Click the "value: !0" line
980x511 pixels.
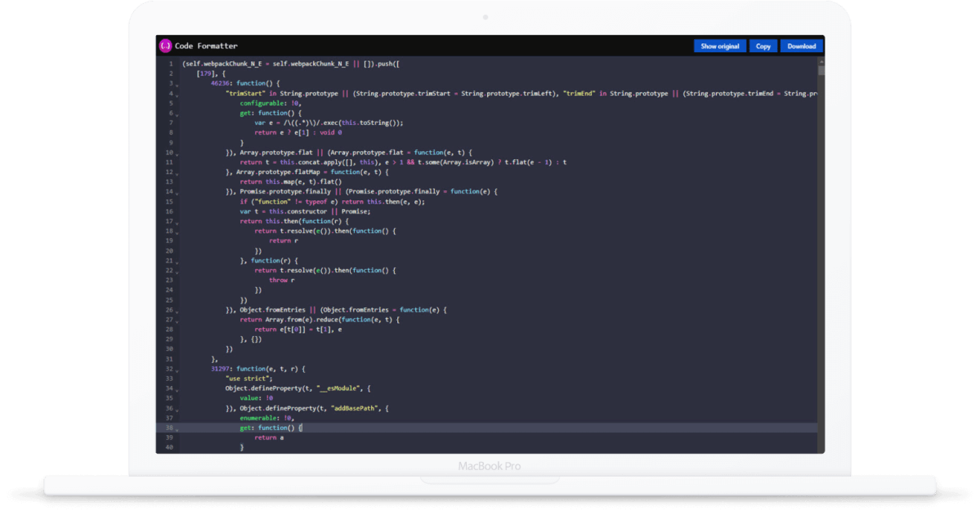click(x=257, y=398)
